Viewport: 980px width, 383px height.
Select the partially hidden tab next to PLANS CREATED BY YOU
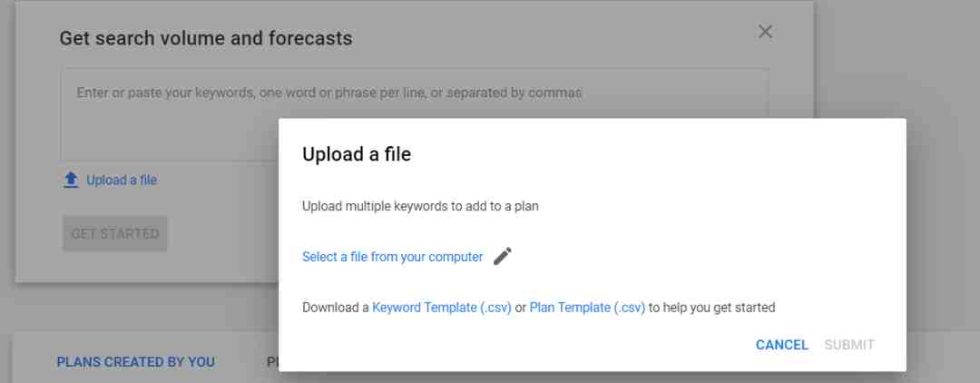272,362
